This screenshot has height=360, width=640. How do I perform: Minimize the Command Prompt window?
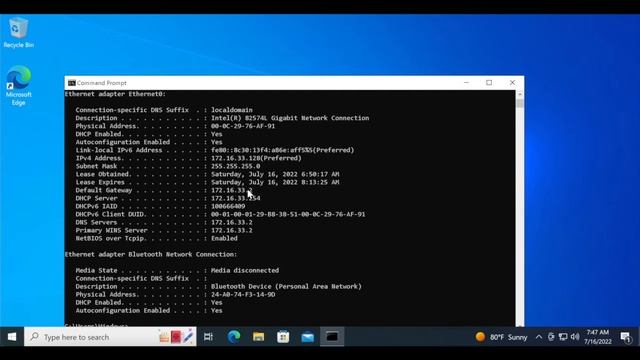pos(467,82)
